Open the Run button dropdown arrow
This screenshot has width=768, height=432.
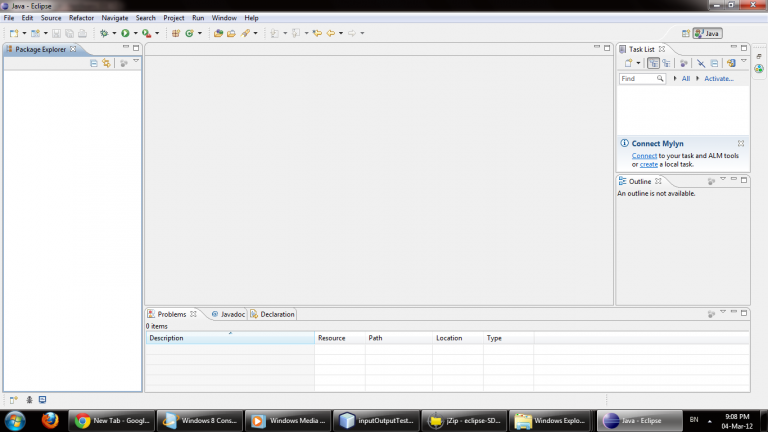(x=135, y=33)
